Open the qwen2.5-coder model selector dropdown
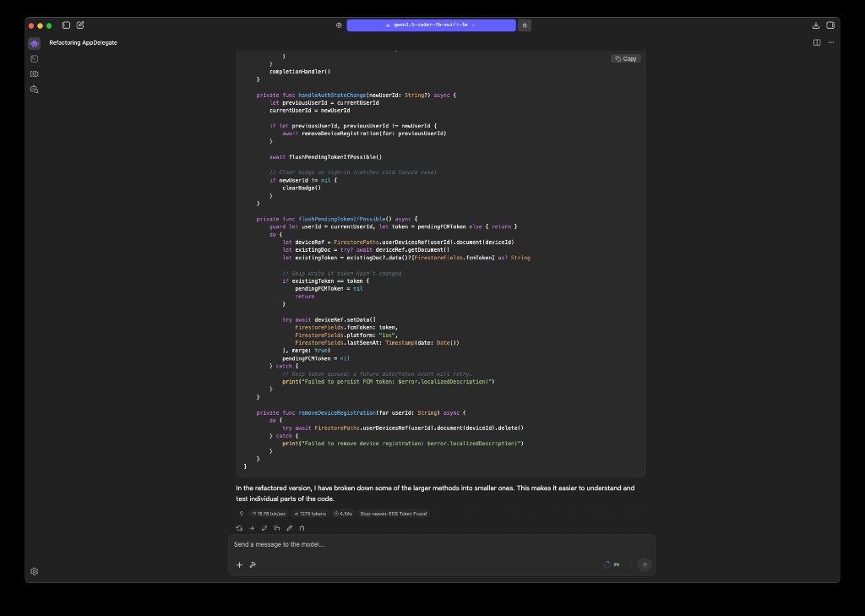865x616 pixels. (431, 25)
